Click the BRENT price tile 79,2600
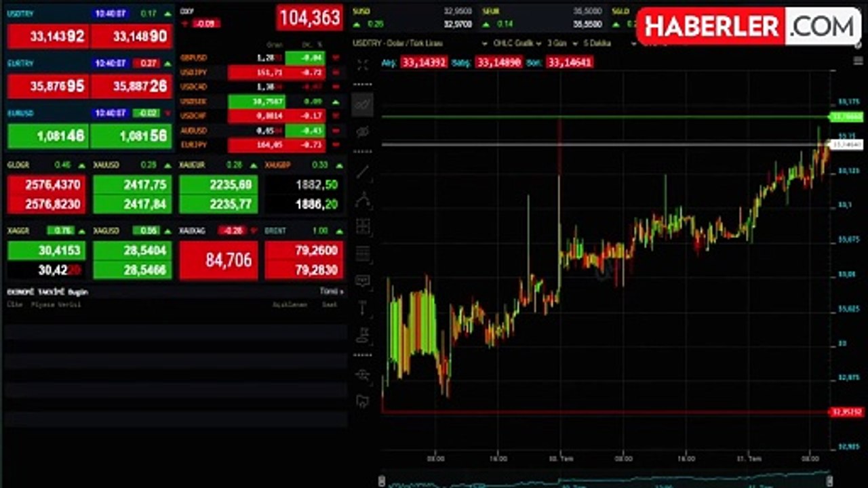 click(x=304, y=251)
